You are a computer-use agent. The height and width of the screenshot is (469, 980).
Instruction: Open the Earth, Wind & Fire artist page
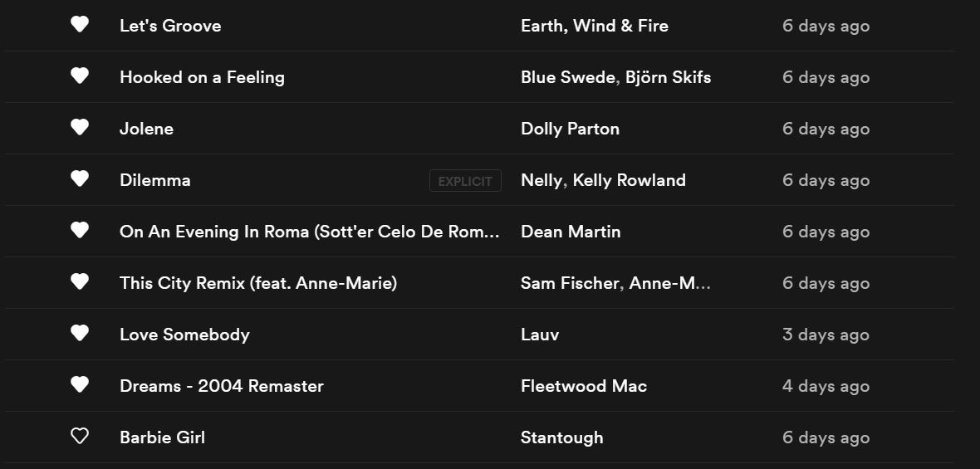click(x=594, y=26)
